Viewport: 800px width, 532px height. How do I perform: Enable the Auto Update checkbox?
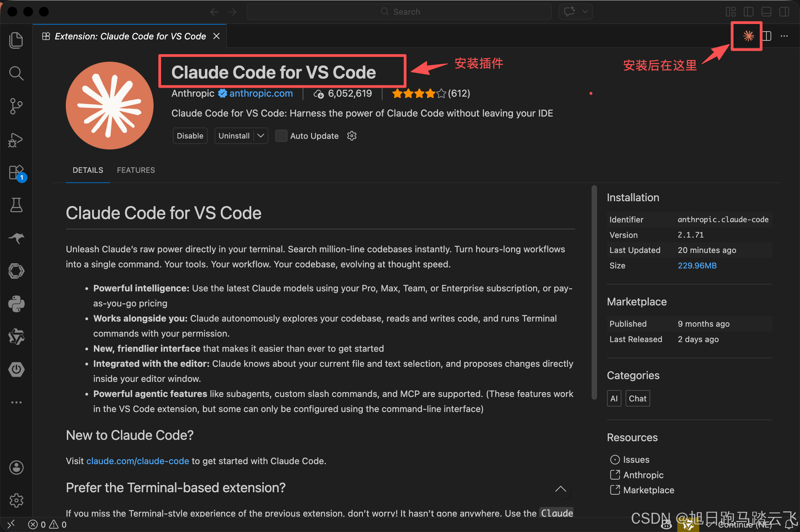click(281, 136)
